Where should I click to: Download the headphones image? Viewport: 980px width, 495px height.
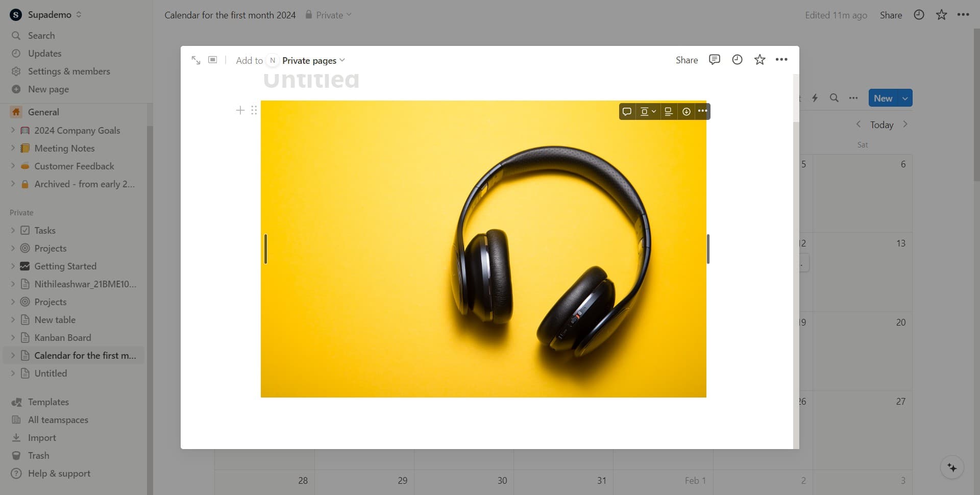pos(687,111)
